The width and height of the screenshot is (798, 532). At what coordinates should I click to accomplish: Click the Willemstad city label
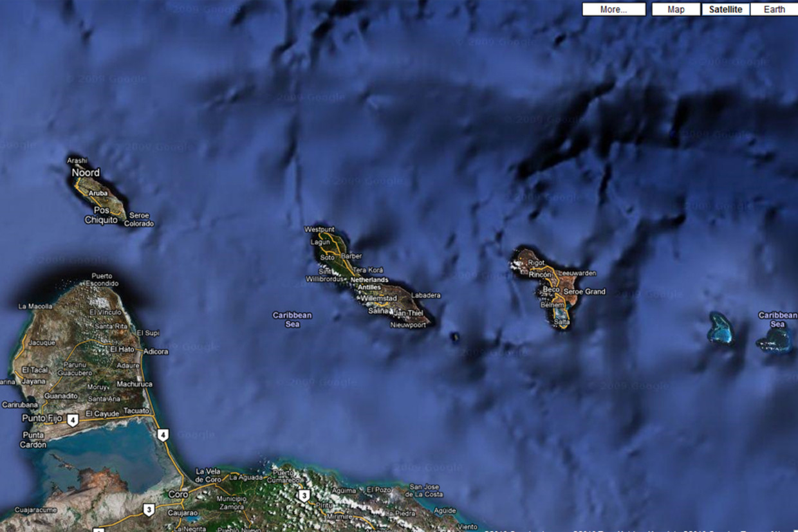tap(379, 299)
